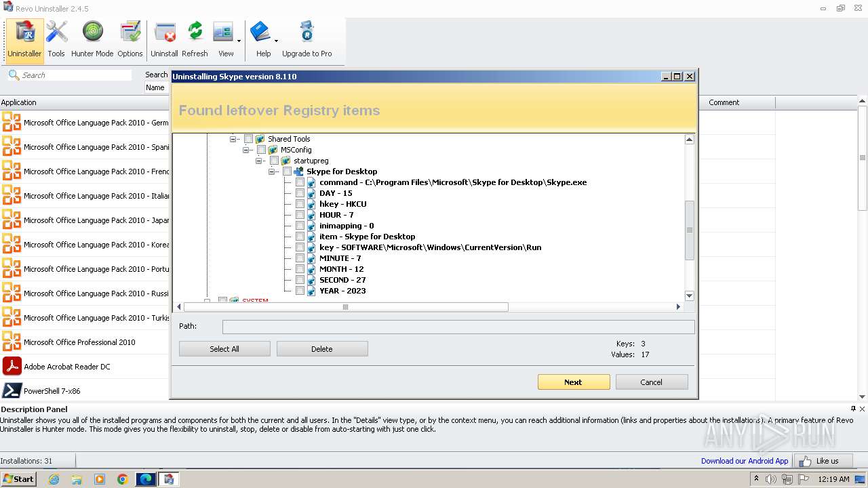This screenshot has height=488, width=868.
Task: Check the DAY - 15 checkbox
Action: [x=300, y=193]
